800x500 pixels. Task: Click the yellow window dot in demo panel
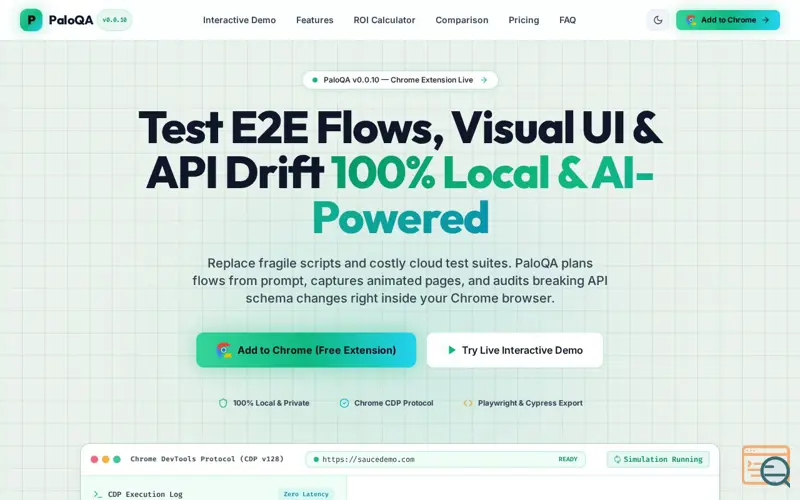click(x=106, y=459)
